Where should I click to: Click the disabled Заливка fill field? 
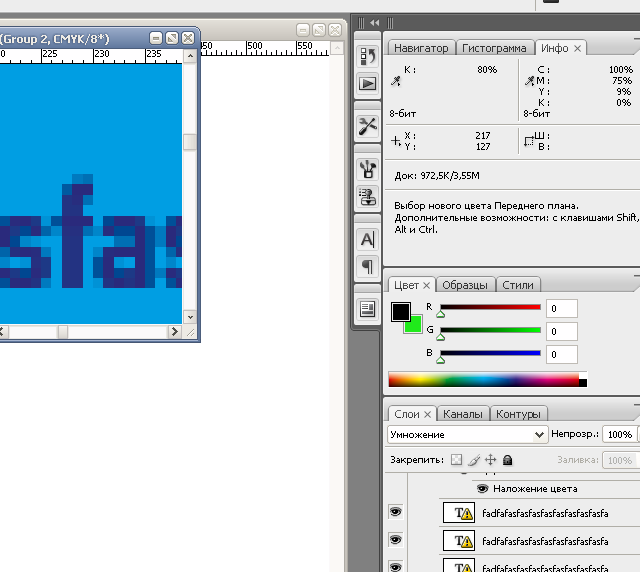click(x=619, y=460)
